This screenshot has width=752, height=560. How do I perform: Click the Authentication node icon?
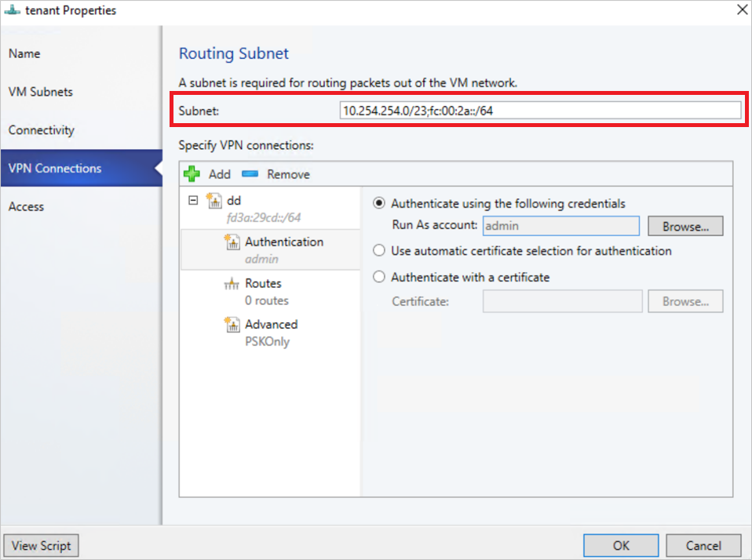tap(232, 242)
